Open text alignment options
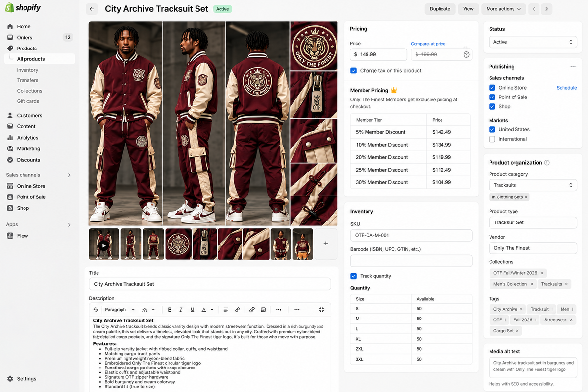 226,310
